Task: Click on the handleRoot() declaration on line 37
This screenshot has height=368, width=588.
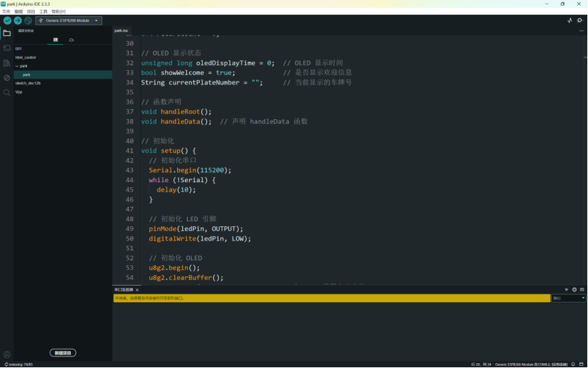Action: click(x=176, y=111)
